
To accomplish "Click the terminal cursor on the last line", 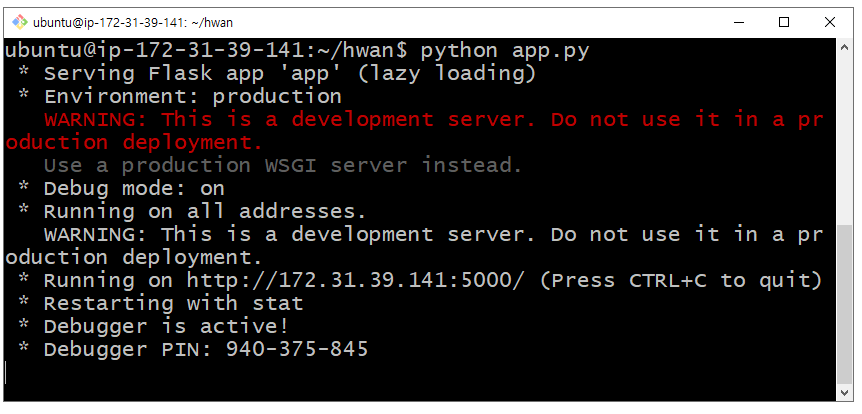I will point(7,372).
